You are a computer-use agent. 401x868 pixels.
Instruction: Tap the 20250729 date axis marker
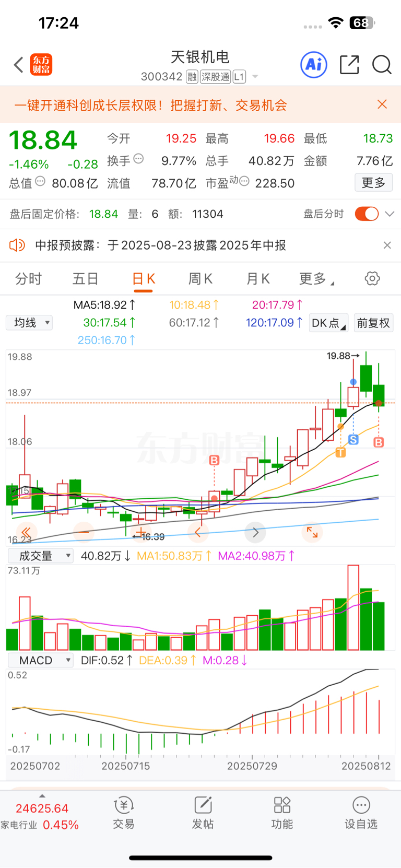pyautogui.click(x=252, y=766)
